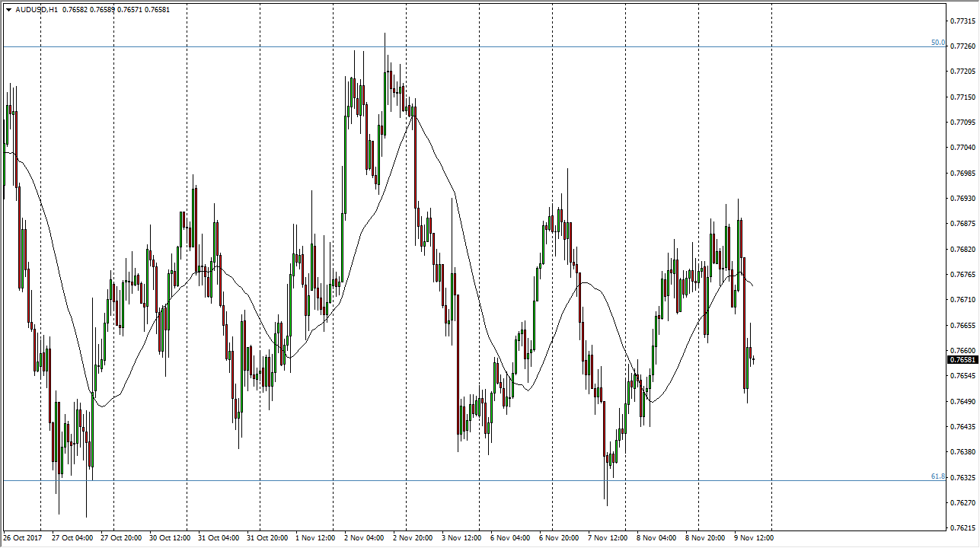
Task: Click the 0.76215 price scale label
Action: point(962,527)
